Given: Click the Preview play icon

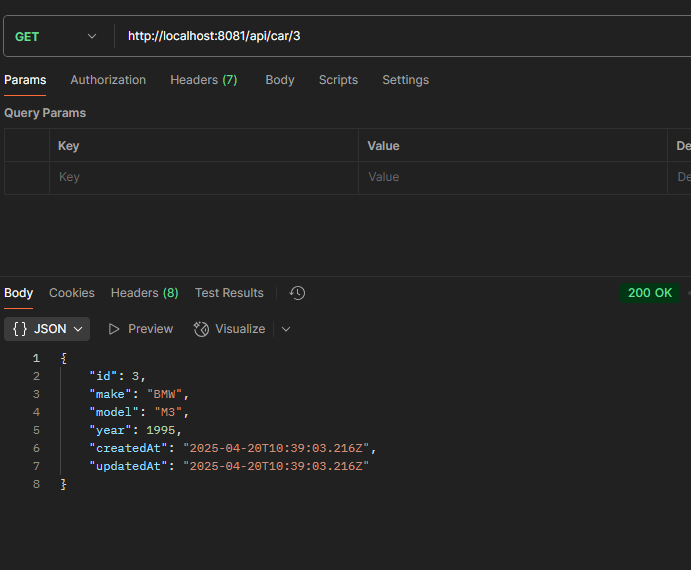Looking at the screenshot, I should pyautogui.click(x=114, y=329).
